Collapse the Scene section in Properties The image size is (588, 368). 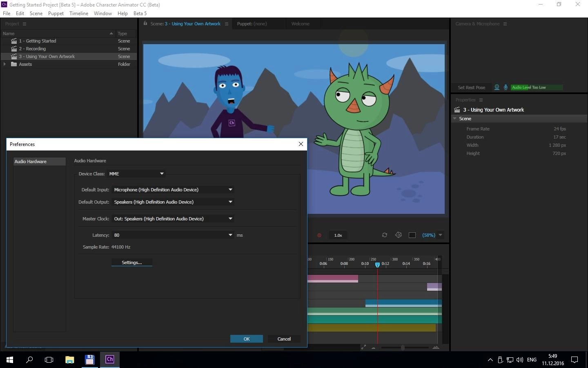454,119
